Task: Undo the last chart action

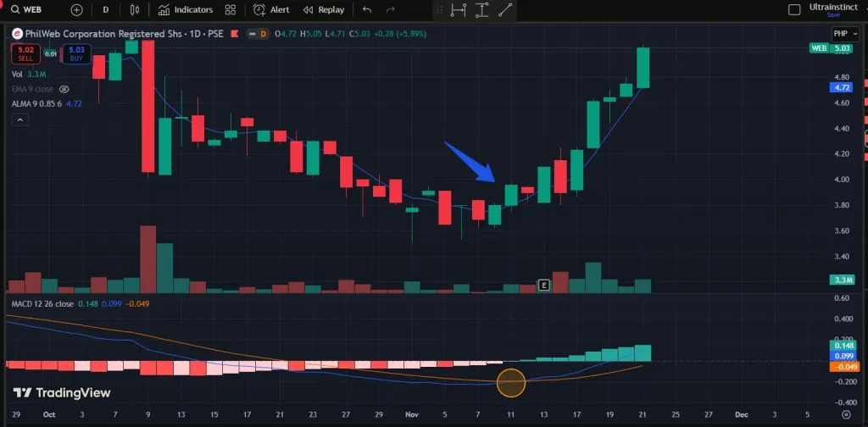Action: tap(366, 9)
